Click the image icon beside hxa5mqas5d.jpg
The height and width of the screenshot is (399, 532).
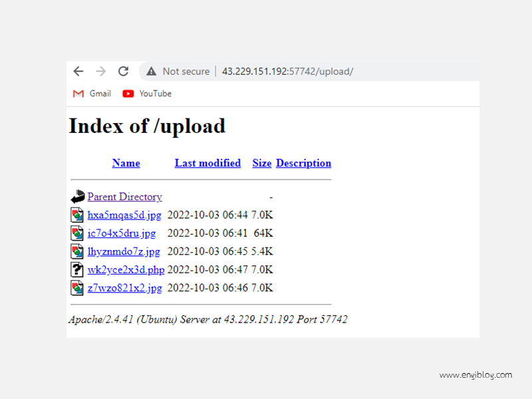tap(77, 215)
